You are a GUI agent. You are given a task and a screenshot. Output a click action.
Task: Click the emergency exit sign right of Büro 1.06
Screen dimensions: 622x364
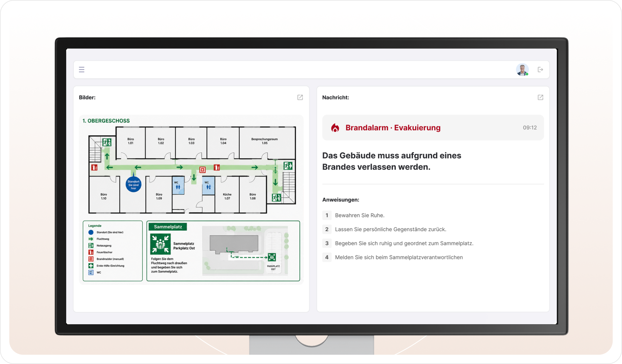click(276, 198)
